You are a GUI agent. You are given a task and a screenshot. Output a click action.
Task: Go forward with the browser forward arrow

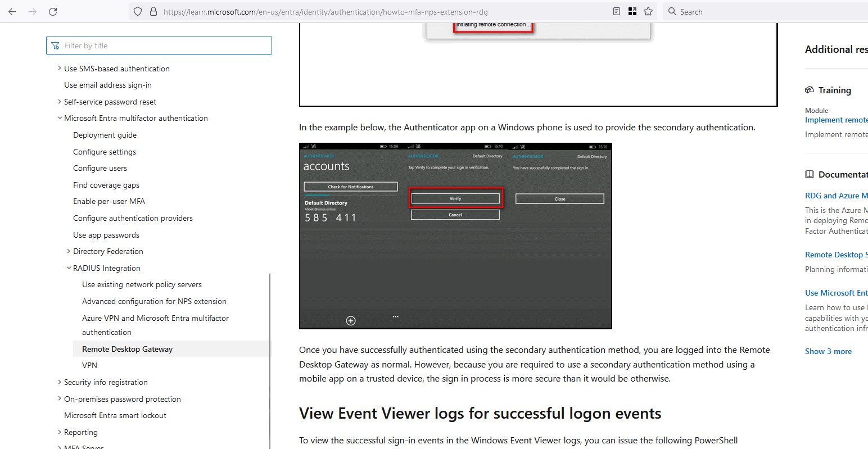tap(33, 11)
